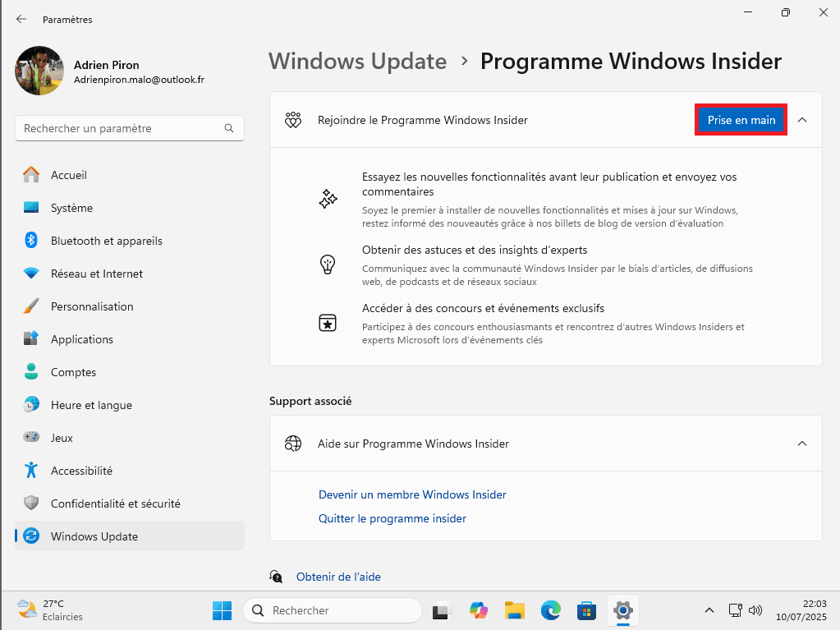Viewport: 840px width, 630px height.
Task: Open Confidentialité et sécurité settings
Action: [x=130, y=504]
